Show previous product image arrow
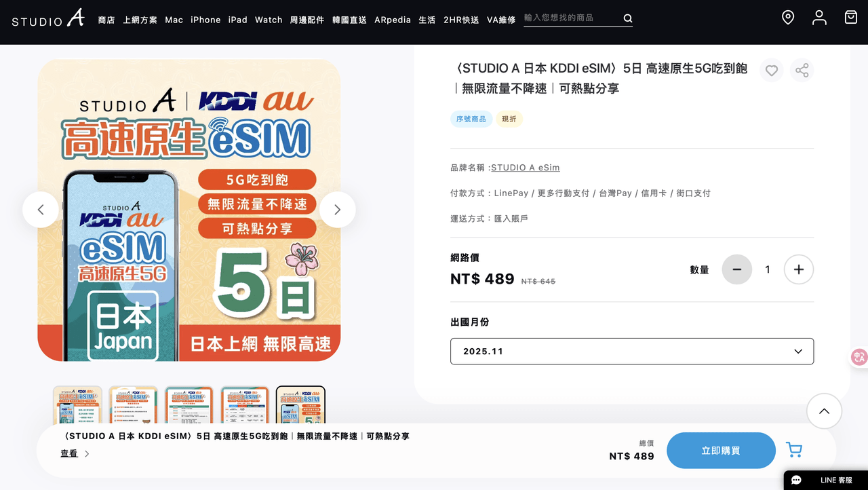Screen dimensions: 868x490 (x=41, y=210)
